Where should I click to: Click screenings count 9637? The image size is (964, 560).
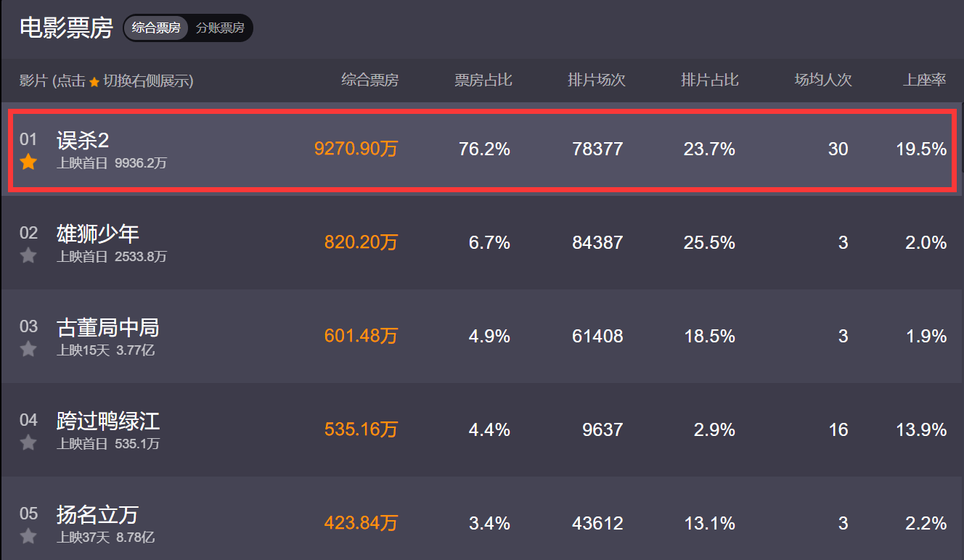click(x=603, y=430)
